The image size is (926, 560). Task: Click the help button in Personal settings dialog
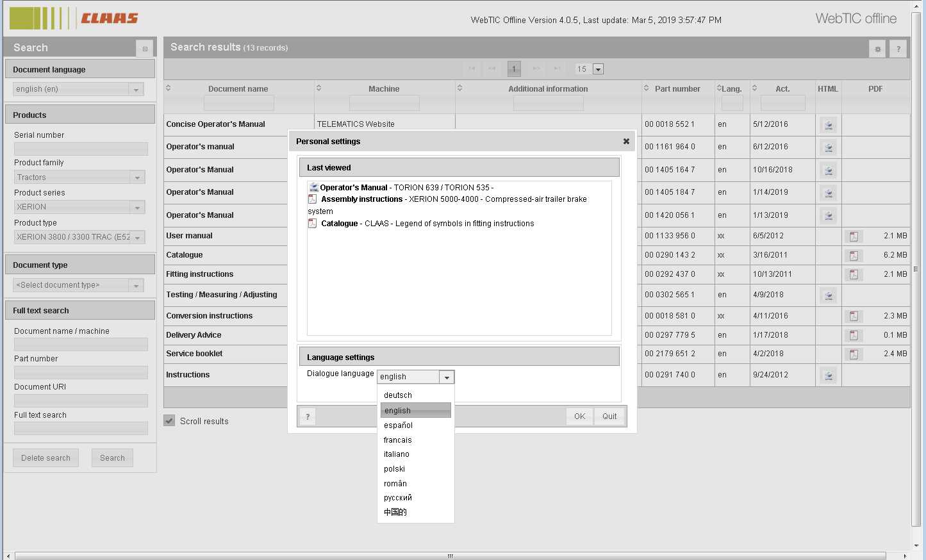(x=308, y=416)
